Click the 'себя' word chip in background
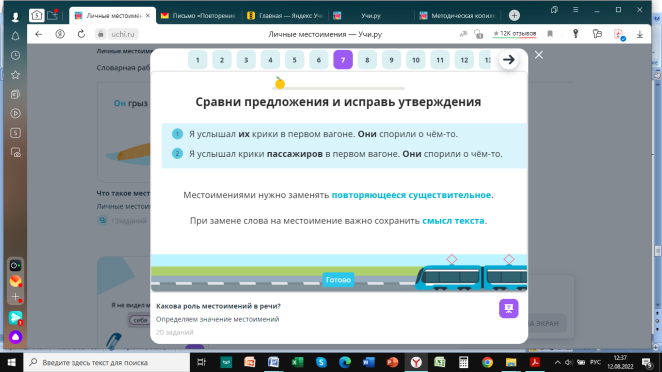Viewport: 662px width, 372px height. point(140,320)
